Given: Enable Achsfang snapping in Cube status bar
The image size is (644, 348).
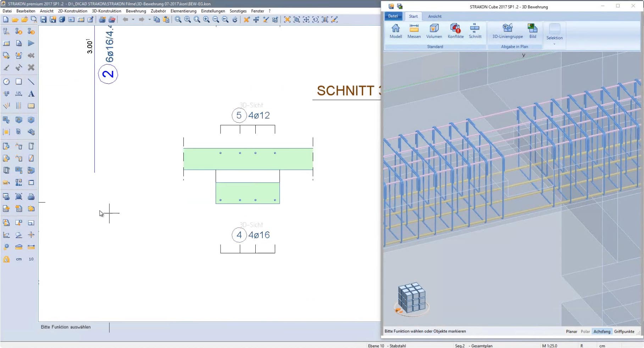Looking at the screenshot, I should point(602,331).
